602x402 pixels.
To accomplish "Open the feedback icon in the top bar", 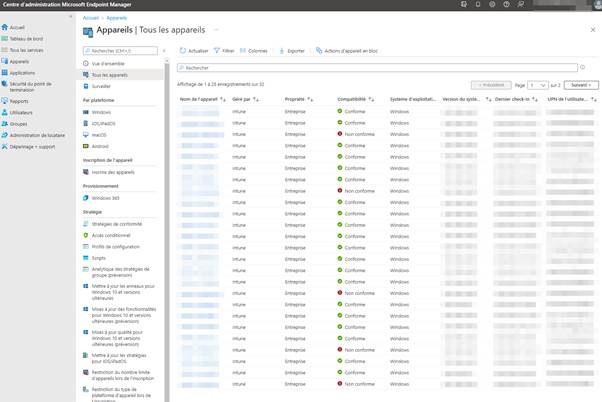I will pos(521,4).
